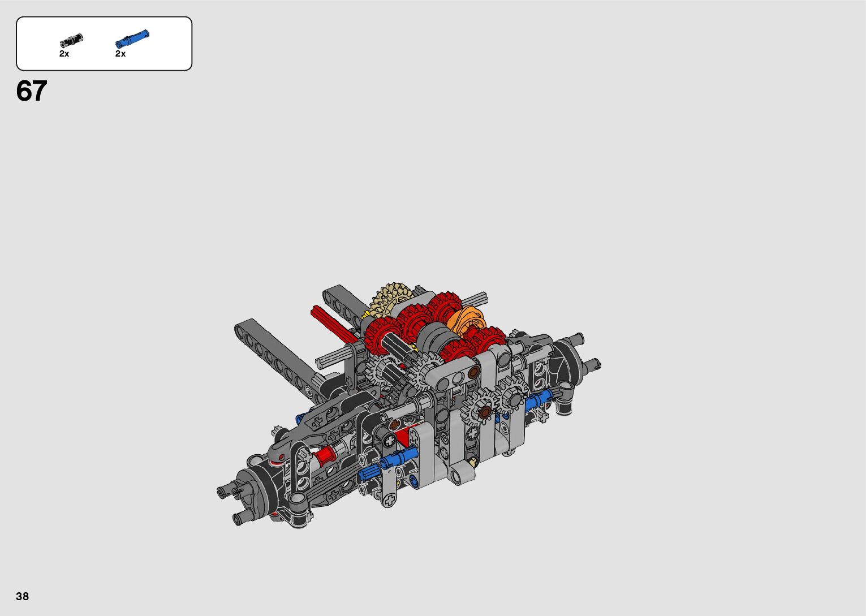Click the black pin icon in parts box

71,40
